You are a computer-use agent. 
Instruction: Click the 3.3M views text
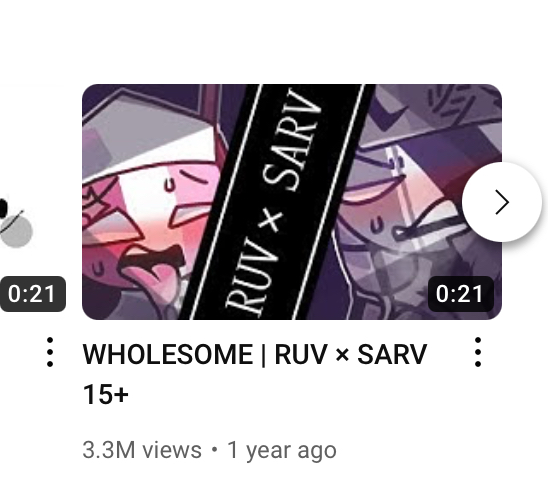click(142, 450)
